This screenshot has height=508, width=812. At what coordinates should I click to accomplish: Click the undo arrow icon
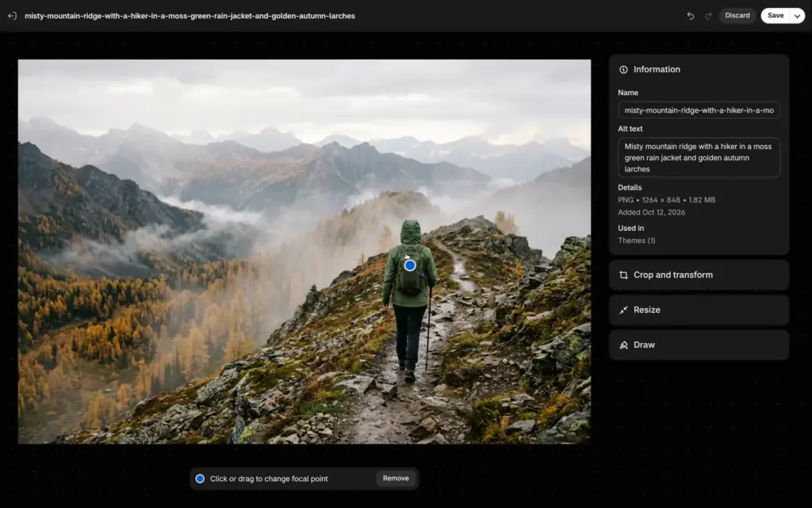[x=691, y=16]
